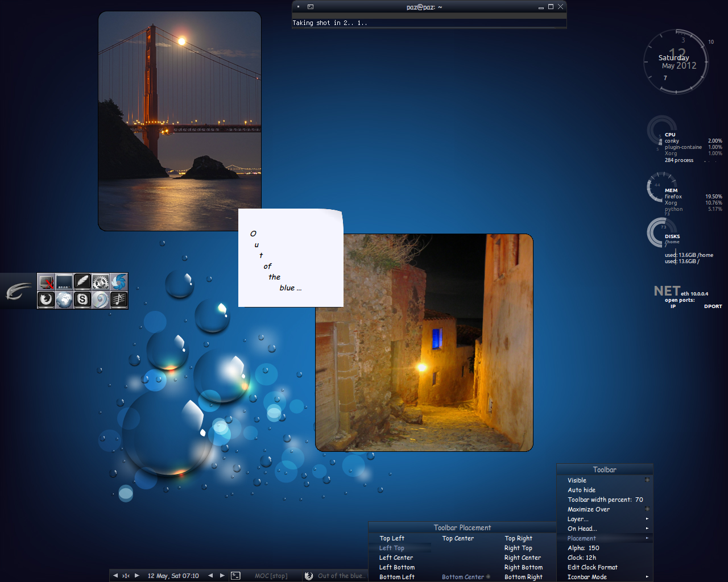This screenshot has width=728, height=582.
Task: Expand the On Head... submenu
Action: [605, 529]
